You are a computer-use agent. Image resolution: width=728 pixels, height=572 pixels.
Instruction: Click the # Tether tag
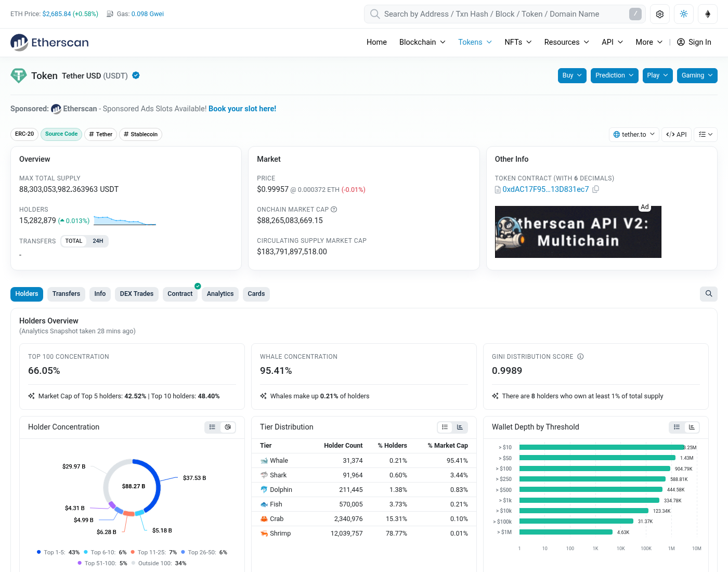pos(100,134)
